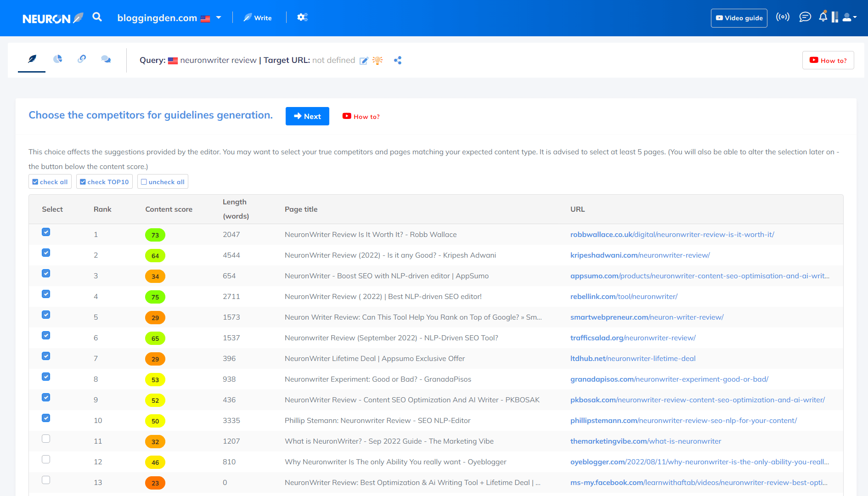Screen dimensions: 868x496
Task: Switch to the pie chart analysis tab
Action: click(x=58, y=60)
